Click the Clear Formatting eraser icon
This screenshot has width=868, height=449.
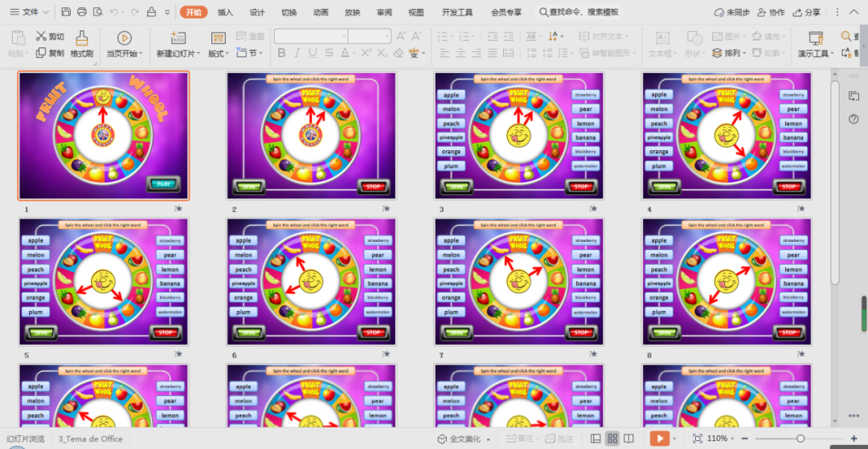[398, 53]
